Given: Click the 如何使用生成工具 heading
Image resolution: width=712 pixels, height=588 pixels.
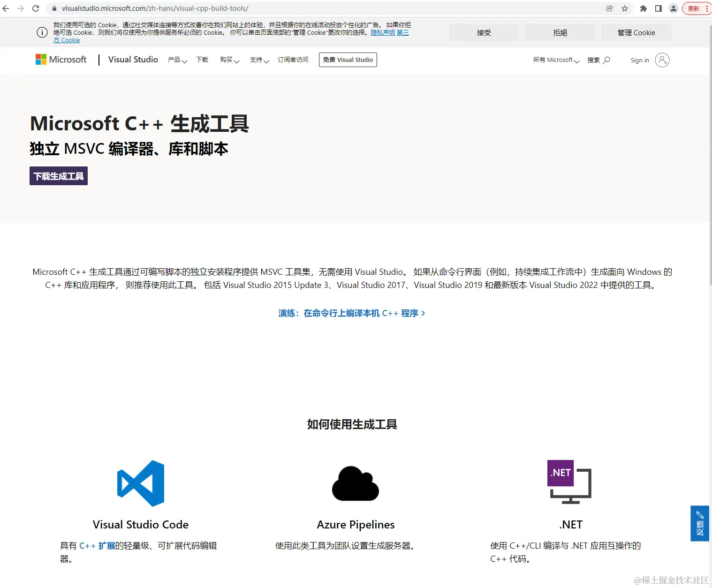Looking at the screenshot, I should [352, 424].
